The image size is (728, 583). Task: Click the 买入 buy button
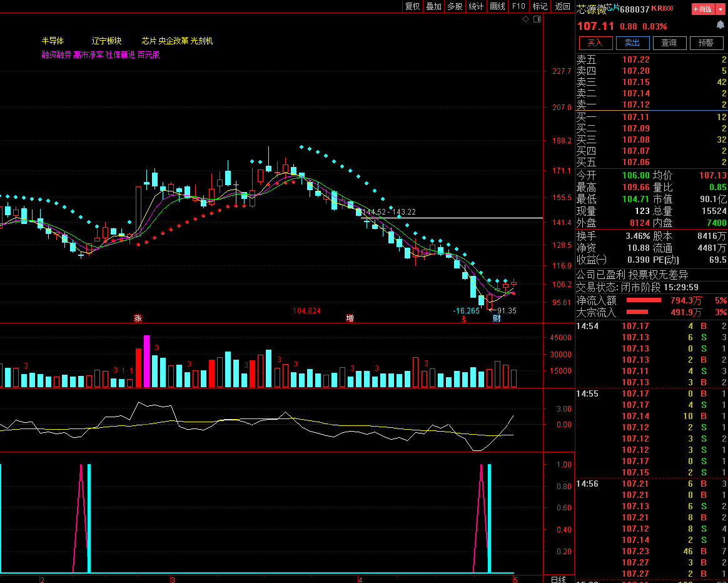coord(595,43)
